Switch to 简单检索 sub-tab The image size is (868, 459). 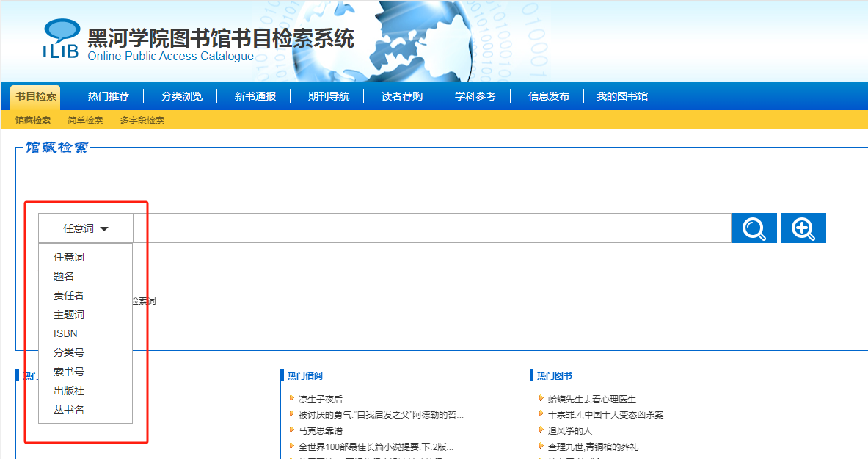[x=85, y=120]
